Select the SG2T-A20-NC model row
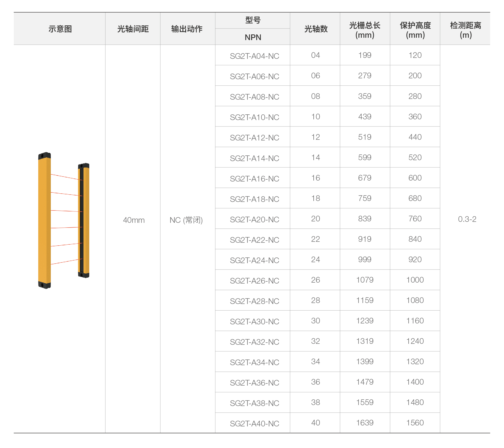The height and width of the screenshot is (448, 504). [254, 219]
